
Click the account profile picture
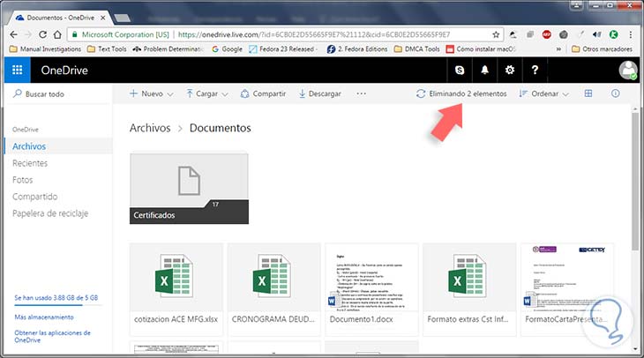pyautogui.click(x=628, y=71)
